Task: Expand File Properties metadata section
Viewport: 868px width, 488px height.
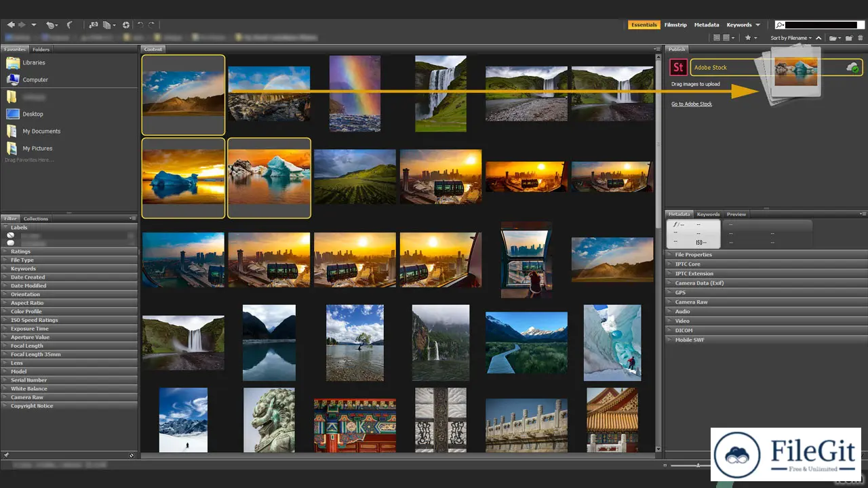Action: pyautogui.click(x=671, y=254)
